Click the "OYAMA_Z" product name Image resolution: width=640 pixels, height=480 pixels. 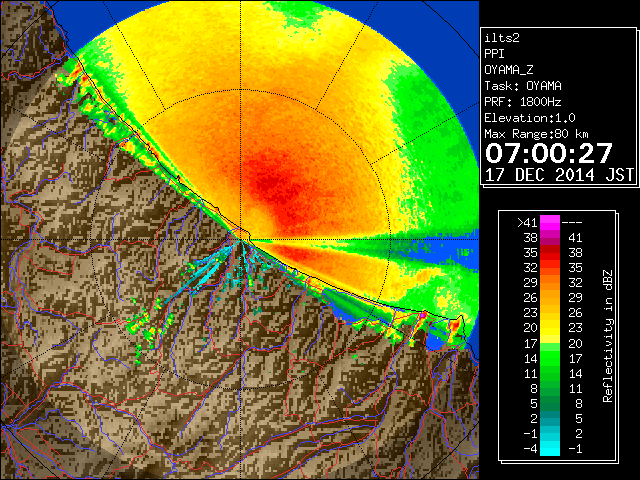(x=509, y=70)
